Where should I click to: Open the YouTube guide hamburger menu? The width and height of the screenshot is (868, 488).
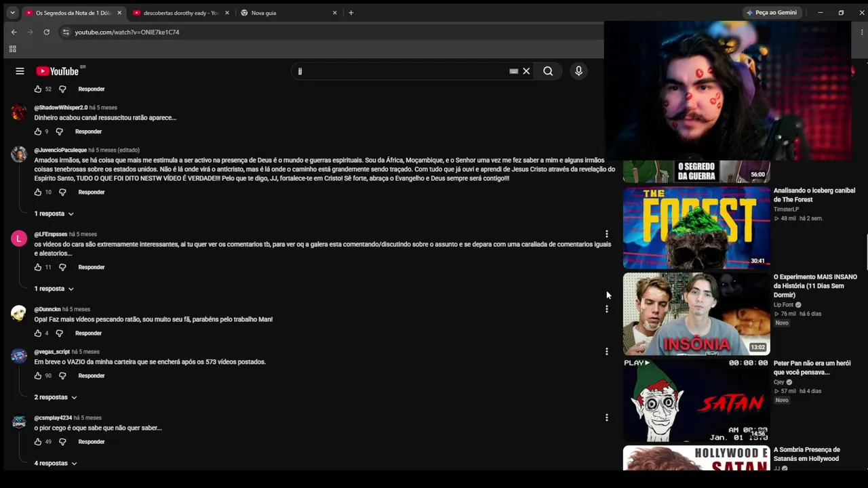(x=20, y=71)
